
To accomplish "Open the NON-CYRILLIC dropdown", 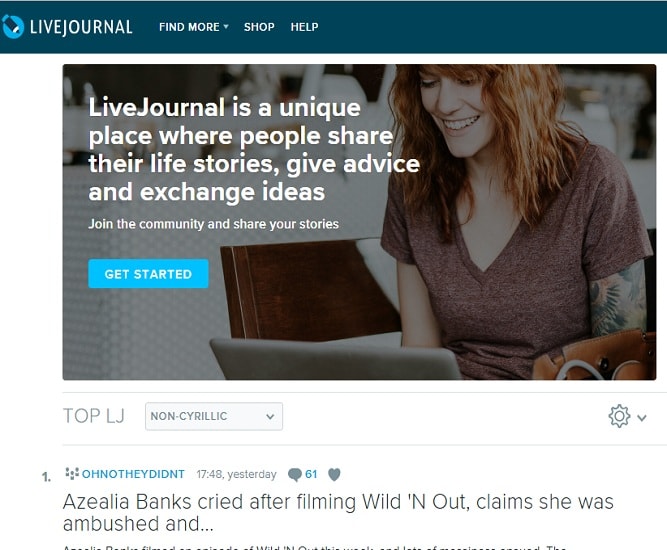I will (214, 416).
